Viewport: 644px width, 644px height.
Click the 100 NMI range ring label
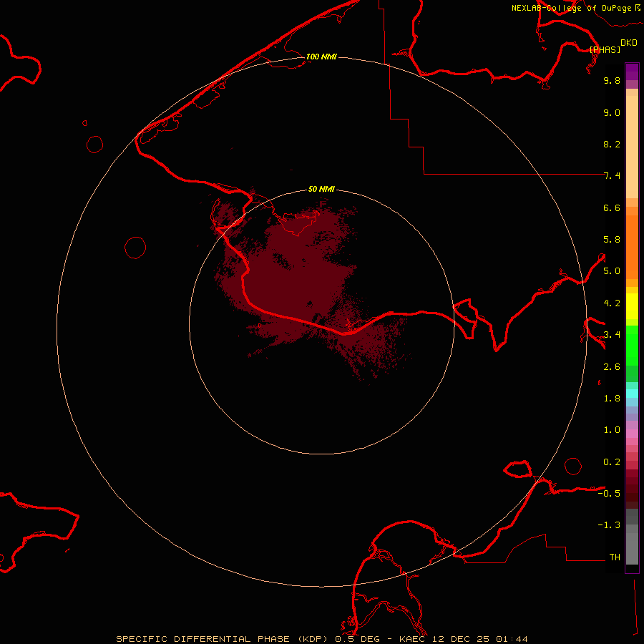tap(321, 57)
